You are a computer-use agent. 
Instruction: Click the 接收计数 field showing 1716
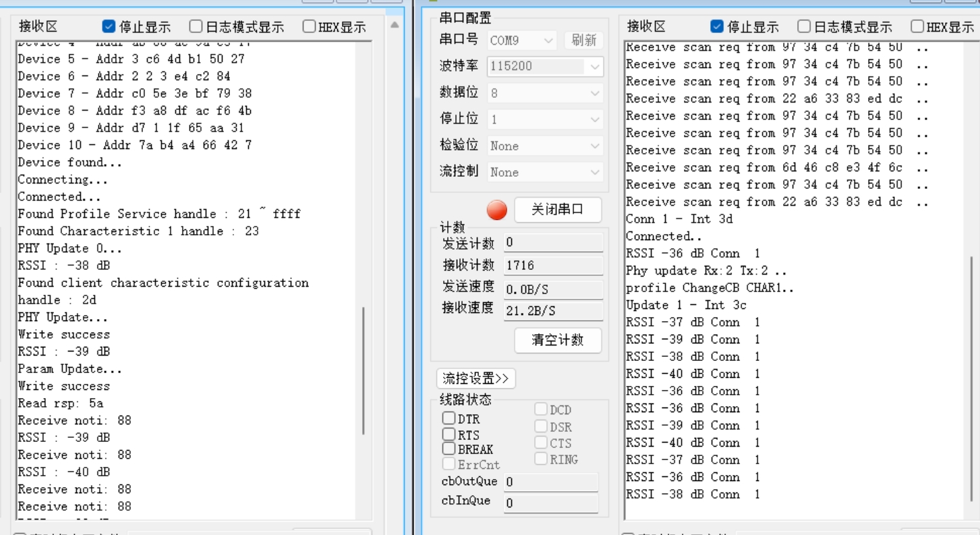coord(553,266)
